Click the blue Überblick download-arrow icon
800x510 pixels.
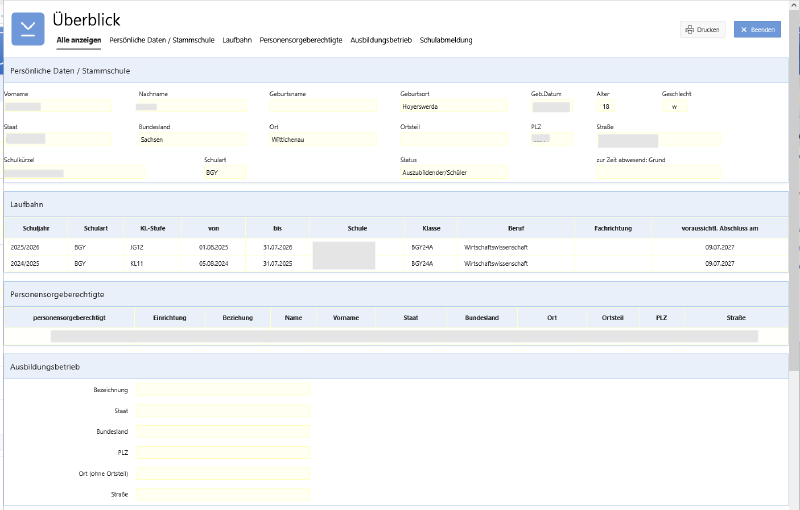click(28, 28)
